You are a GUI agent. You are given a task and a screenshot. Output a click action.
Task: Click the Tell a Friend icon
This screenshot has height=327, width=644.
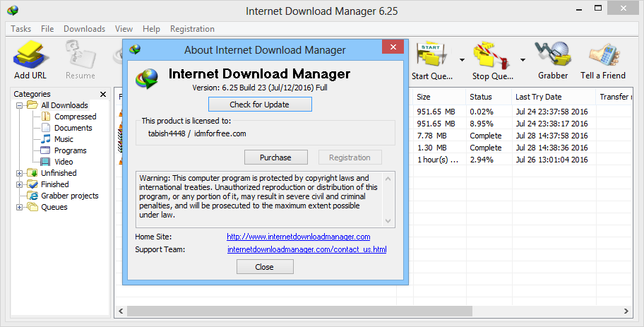pyautogui.click(x=604, y=54)
